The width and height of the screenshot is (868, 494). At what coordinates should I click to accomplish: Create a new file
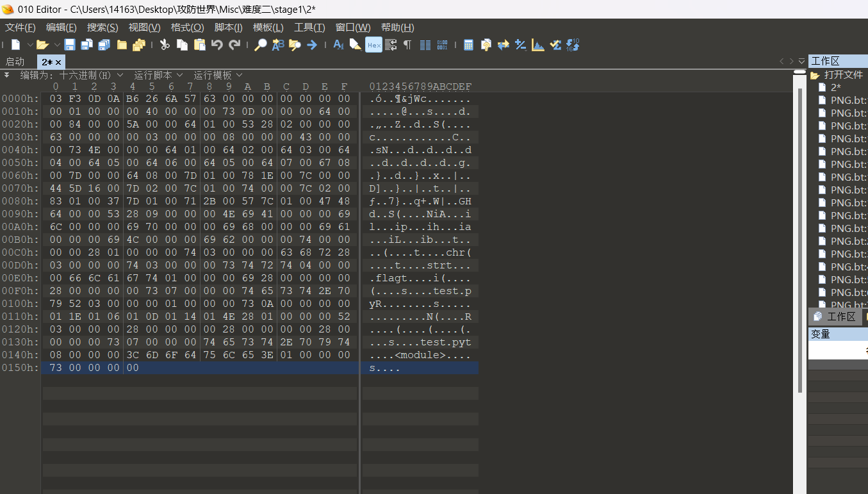14,44
